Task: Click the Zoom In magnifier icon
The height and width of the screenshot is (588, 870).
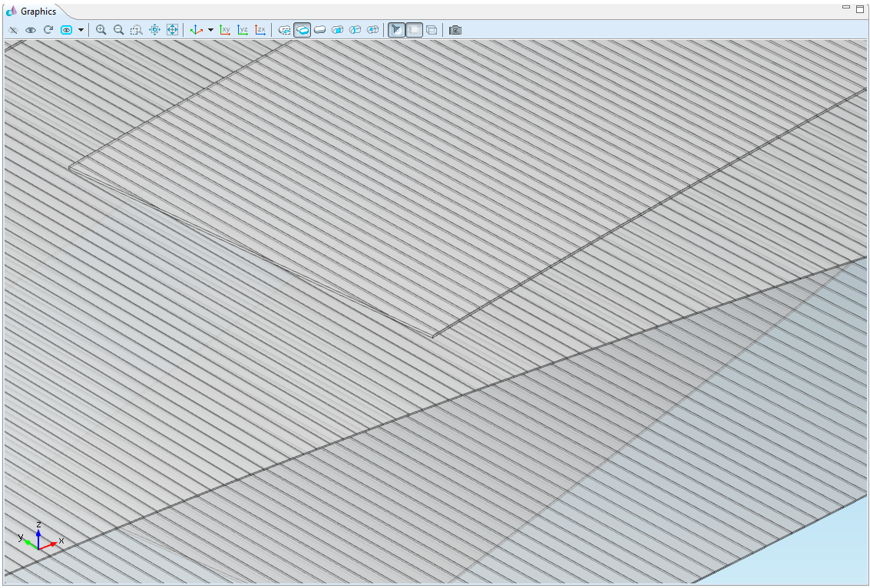Action: coord(101,30)
